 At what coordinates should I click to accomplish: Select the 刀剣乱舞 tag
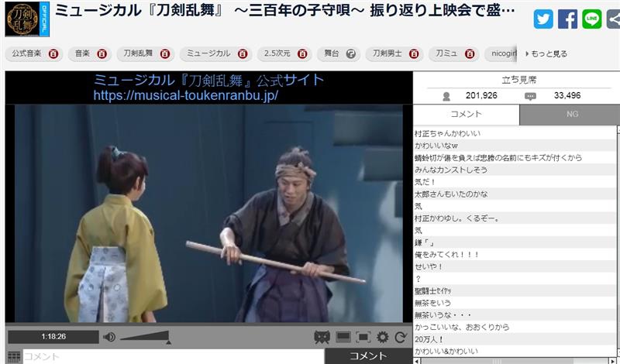click(138, 53)
